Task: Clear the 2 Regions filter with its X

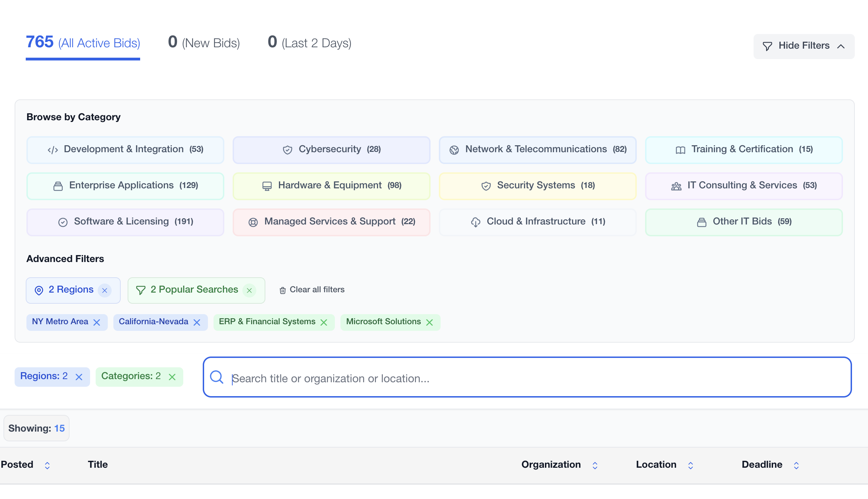Action: [x=105, y=291]
